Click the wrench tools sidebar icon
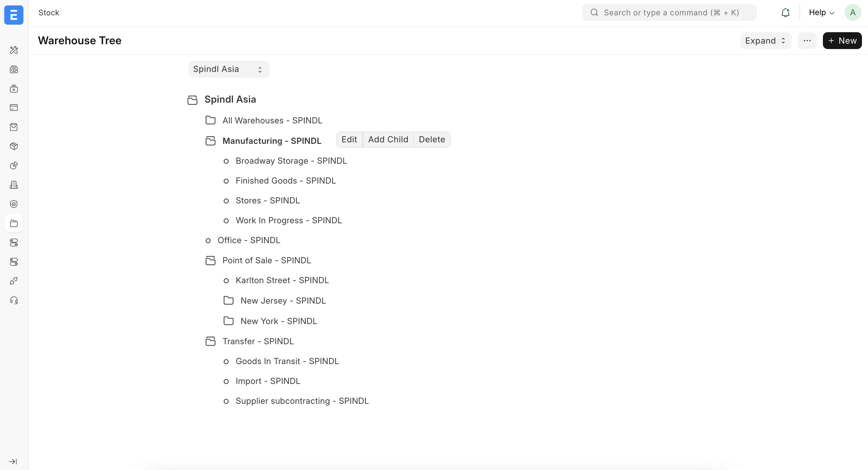The image size is (868, 470). point(14,50)
